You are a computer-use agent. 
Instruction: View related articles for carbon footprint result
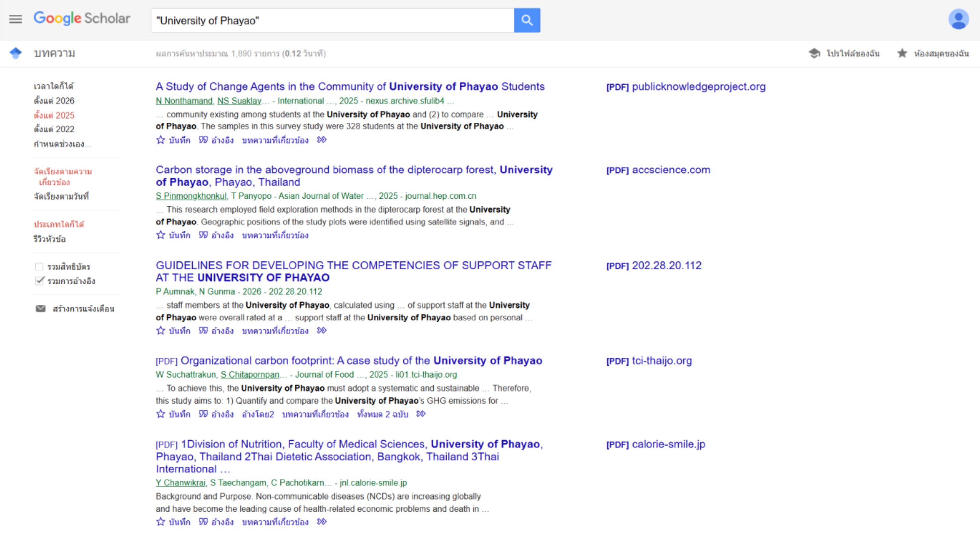click(315, 414)
